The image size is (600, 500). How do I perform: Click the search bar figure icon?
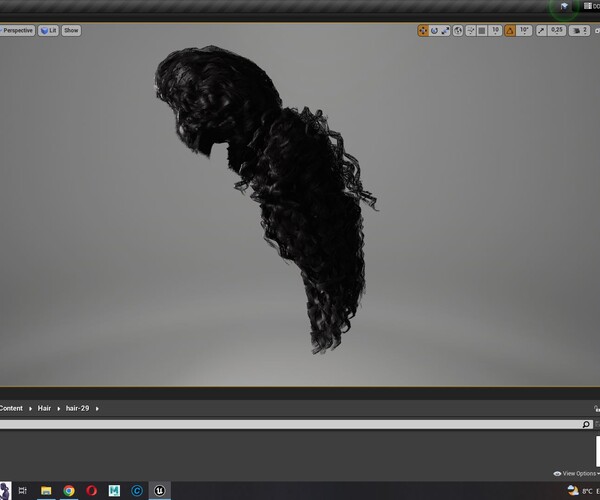pyautogui.click(x=5, y=491)
